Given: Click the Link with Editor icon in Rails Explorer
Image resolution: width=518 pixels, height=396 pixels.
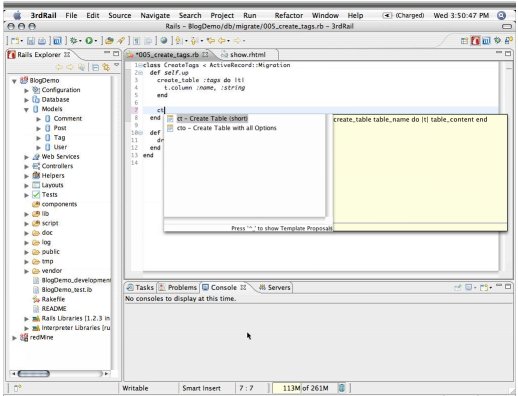Looking at the screenshot, I should click(106, 67).
